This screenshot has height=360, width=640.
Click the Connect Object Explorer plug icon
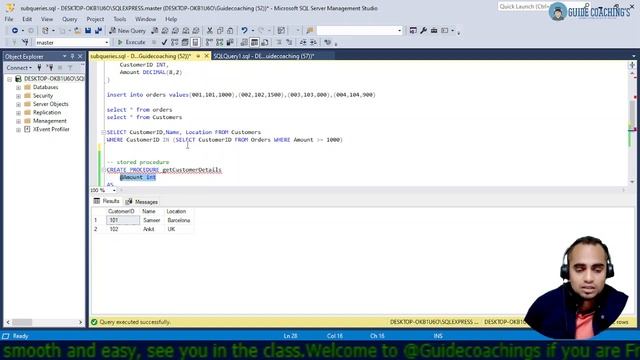point(39,68)
